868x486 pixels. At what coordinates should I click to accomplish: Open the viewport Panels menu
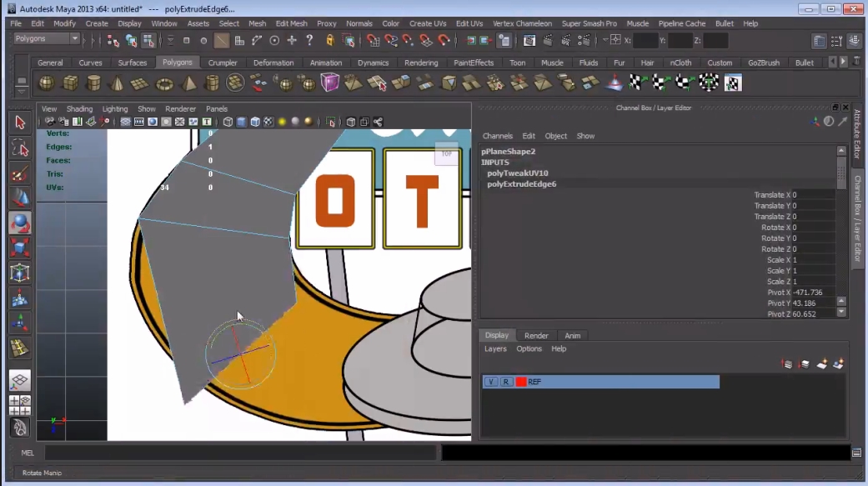click(x=217, y=109)
